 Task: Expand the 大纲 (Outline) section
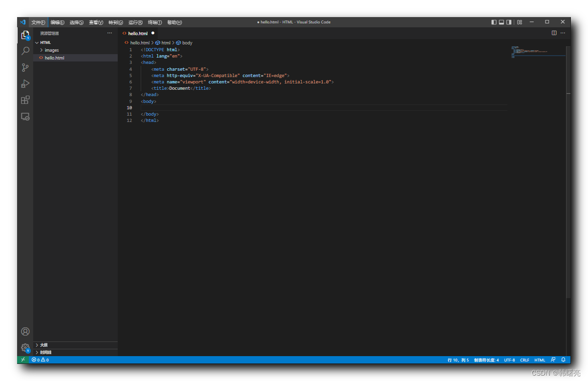point(42,344)
